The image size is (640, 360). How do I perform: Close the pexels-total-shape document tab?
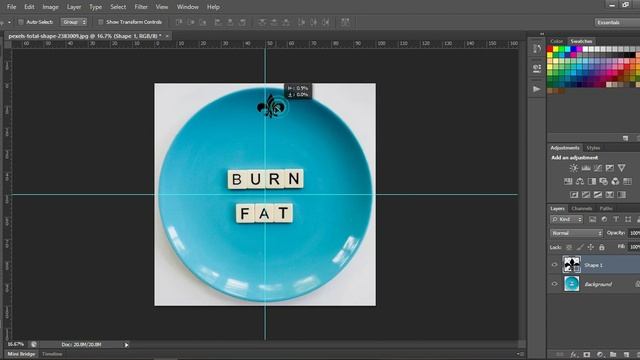pos(167,36)
